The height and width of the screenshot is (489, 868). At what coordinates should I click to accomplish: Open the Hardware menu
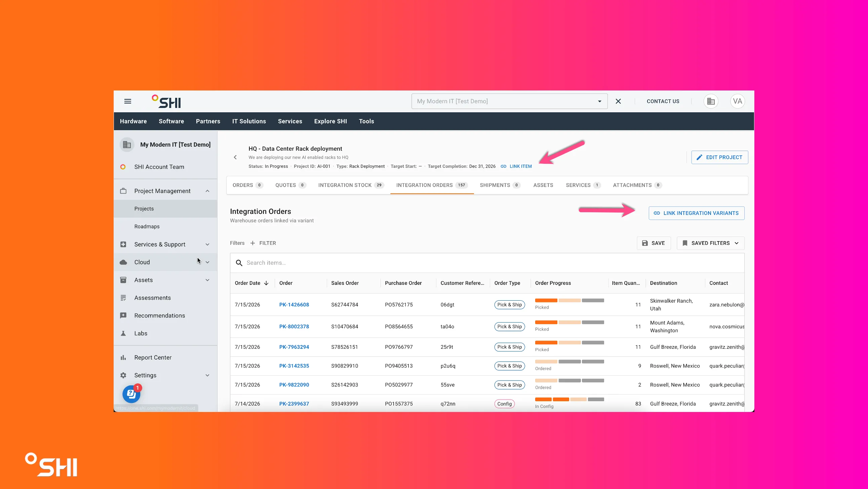tap(133, 121)
